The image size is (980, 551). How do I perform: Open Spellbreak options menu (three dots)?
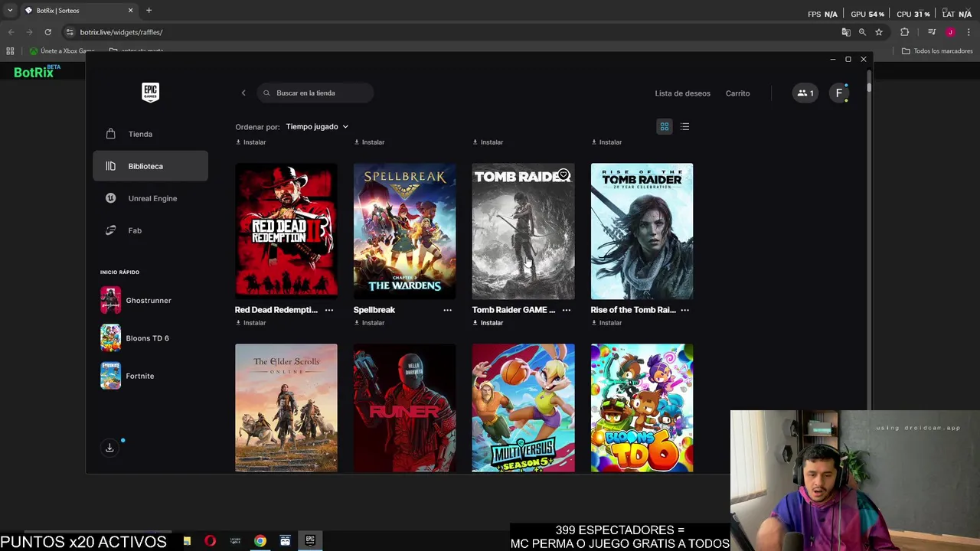point(448,310)
